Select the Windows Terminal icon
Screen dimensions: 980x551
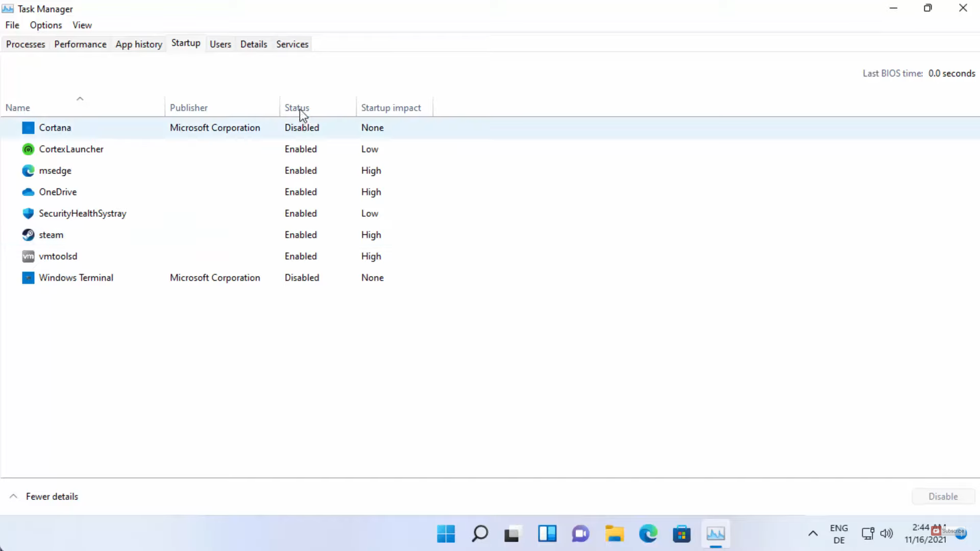(28, 278)
